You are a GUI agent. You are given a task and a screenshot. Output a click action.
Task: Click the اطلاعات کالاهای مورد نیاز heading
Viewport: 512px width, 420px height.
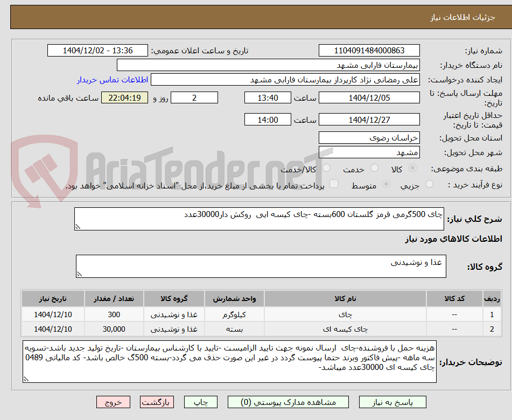tap(453, 239)
